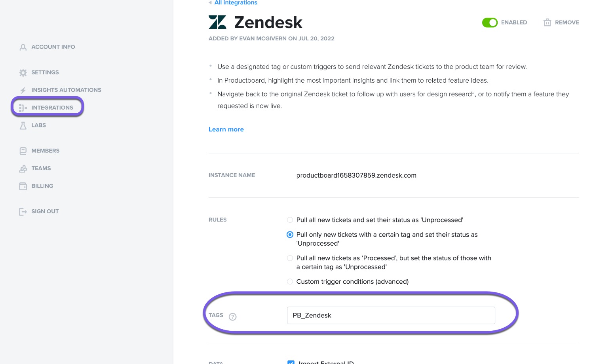This screenshot has width=614, height=364.
Task: Click the Tags help question mark icon
Action: tap(233, 317)
